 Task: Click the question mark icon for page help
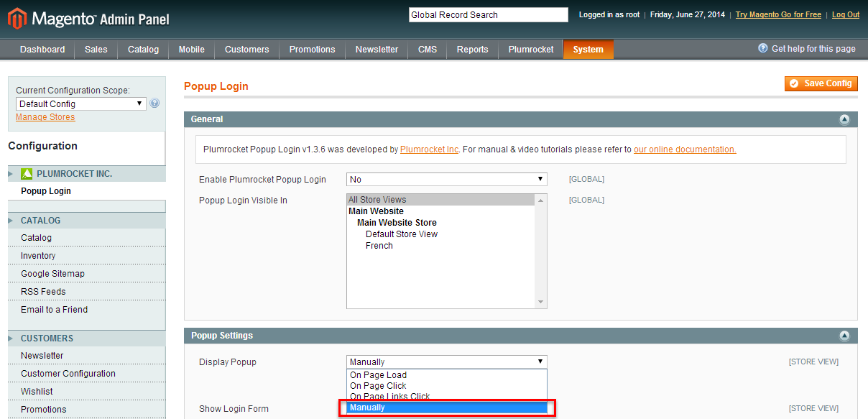pyautogui.click(x=761, y=48)
